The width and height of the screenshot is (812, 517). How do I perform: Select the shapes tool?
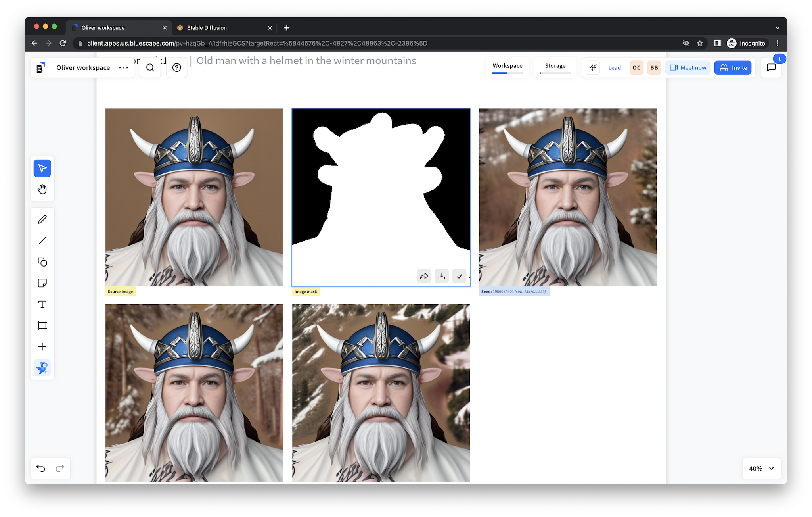click(x=42, y=262)
